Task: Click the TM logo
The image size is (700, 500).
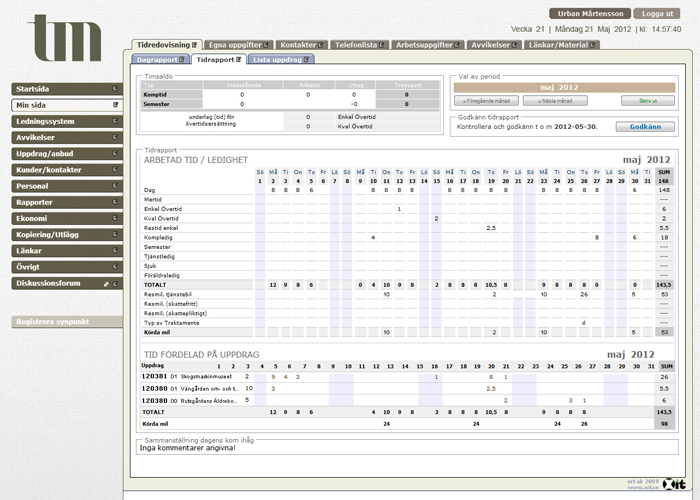Action: point(65,38)
